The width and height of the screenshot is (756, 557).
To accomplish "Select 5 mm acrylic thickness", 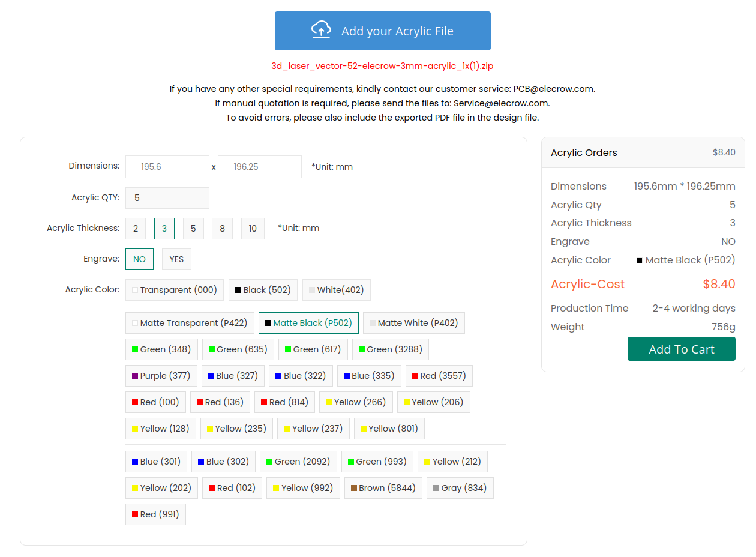I will click(193, 229).
